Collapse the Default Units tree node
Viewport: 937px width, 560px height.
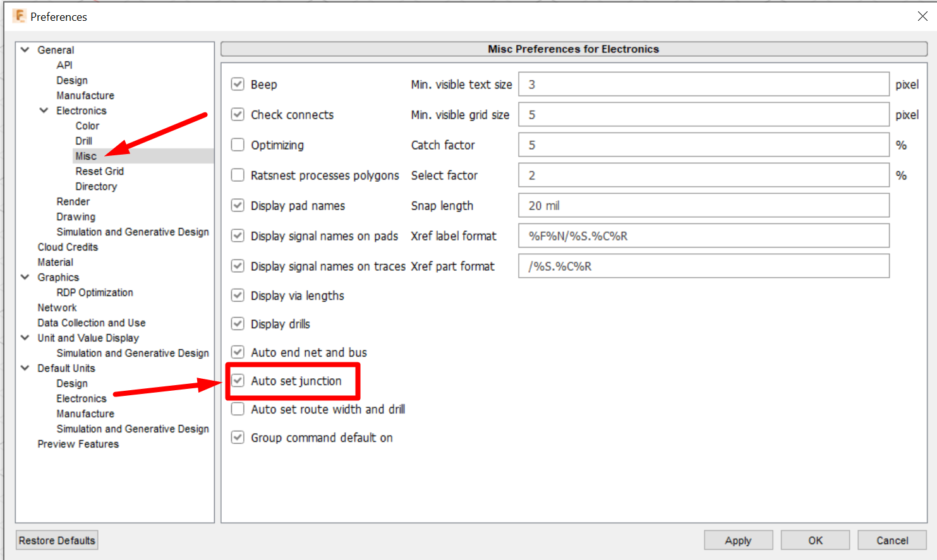(25, 368)
